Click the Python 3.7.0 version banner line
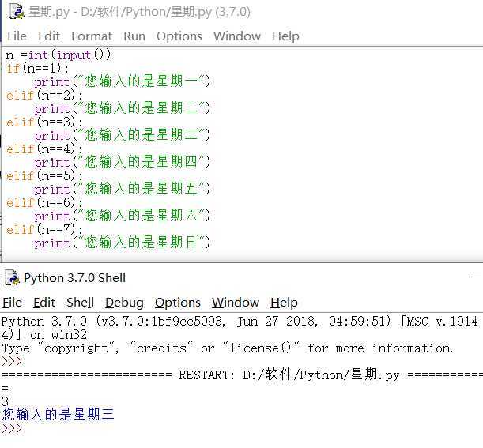Screen dimensions: 483x448 pyautogui.click(x=240, y=322)
